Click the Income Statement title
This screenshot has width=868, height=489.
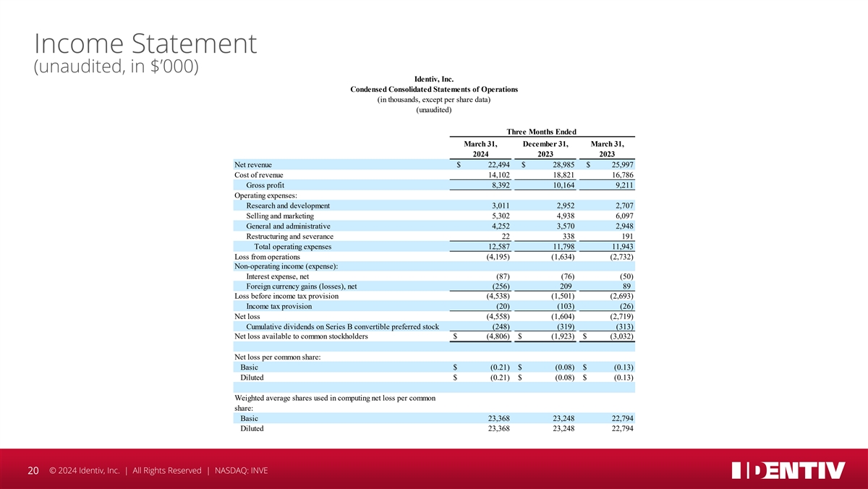(x=145, y=44)
